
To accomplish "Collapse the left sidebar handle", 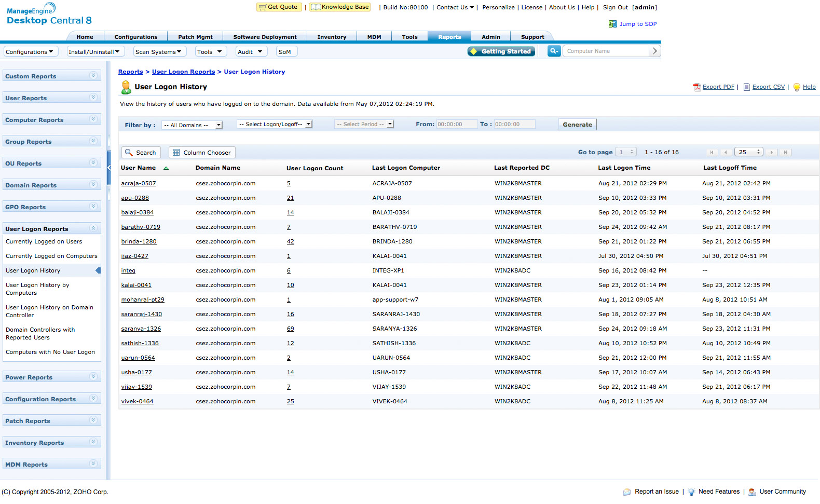I will click(109, 168).
